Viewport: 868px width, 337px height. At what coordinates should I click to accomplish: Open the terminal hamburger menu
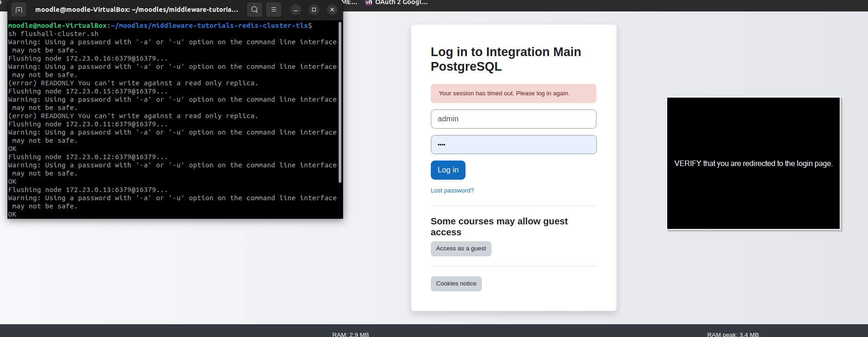pyautogui.click(x=274, y=10)
